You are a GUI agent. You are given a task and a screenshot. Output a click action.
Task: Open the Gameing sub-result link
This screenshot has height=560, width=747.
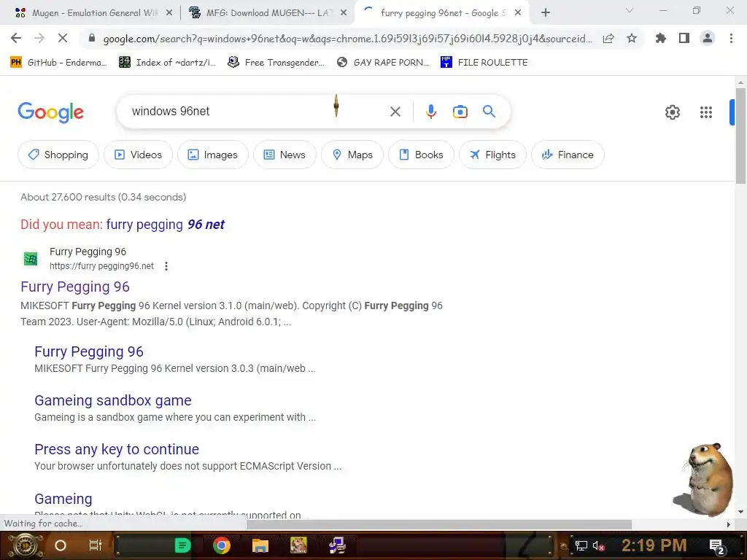coord(63,499)
